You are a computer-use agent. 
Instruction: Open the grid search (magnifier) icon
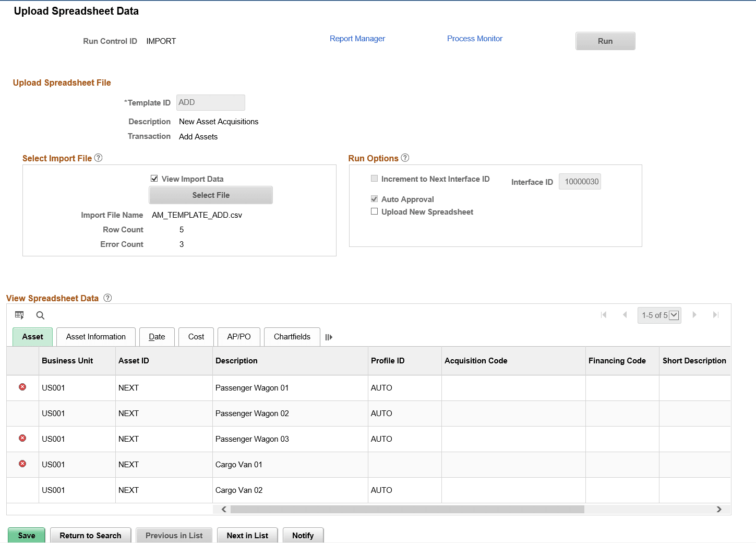pyautogui.click(x=40, y=315)
